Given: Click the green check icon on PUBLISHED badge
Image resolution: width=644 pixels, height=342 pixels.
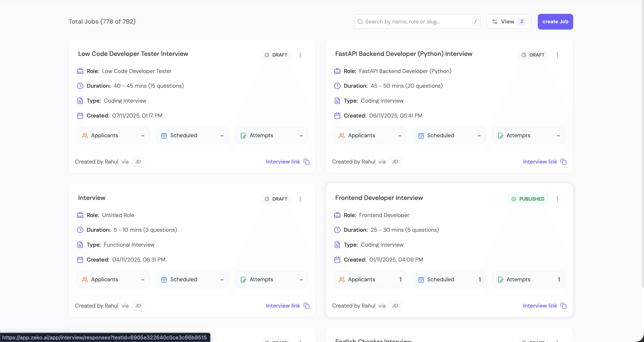Looking at the screenshot, I should click(513, 199).
